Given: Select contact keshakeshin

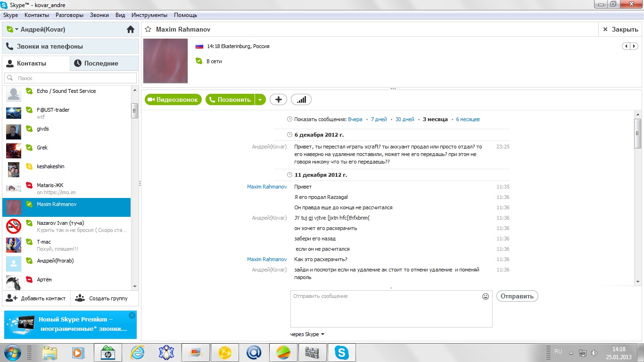Looking at the screenshot, I should click(66, 170).
